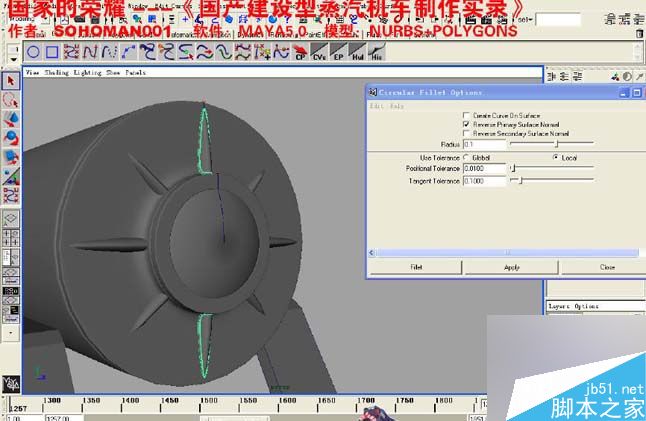
Task: Open the Layers menu in layer editor
Action: coord(559,306)
